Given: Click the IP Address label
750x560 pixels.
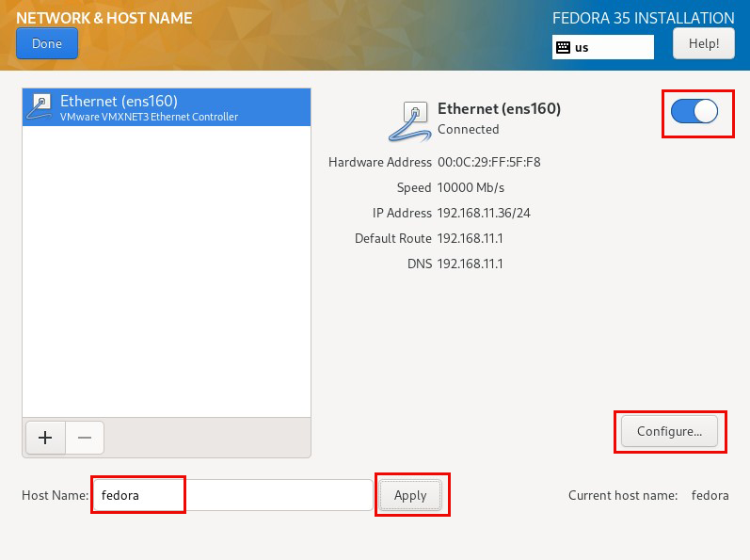Looking at the screenshot, I should tap(402, 213).
